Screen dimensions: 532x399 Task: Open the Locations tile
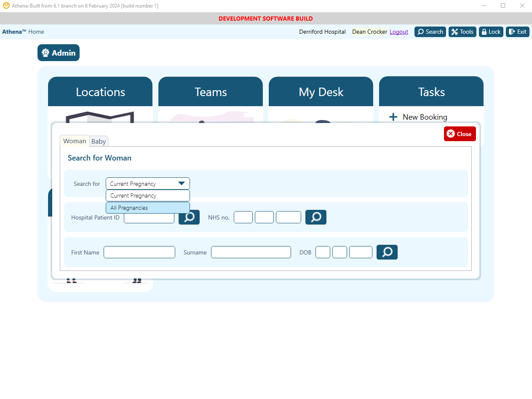coord(100,92)
